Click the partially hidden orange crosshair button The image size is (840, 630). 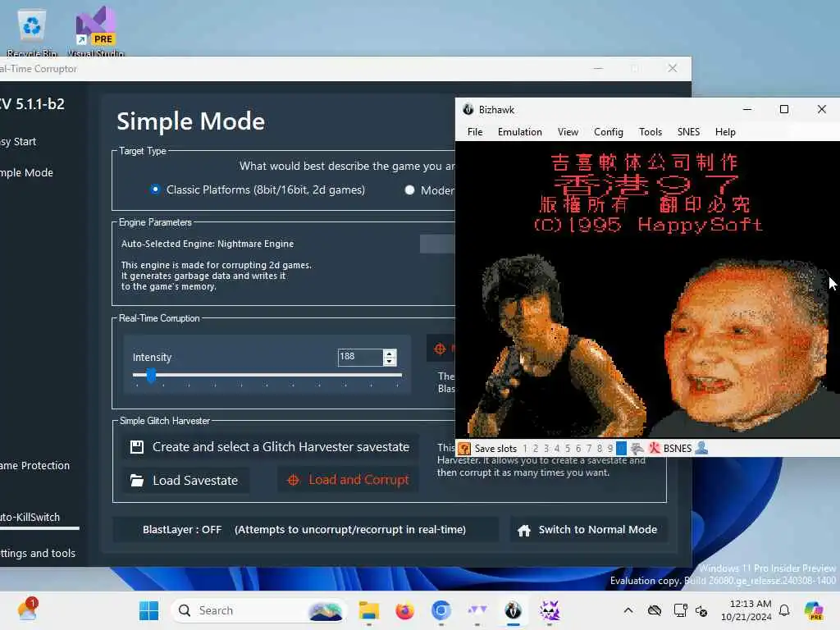441,349
